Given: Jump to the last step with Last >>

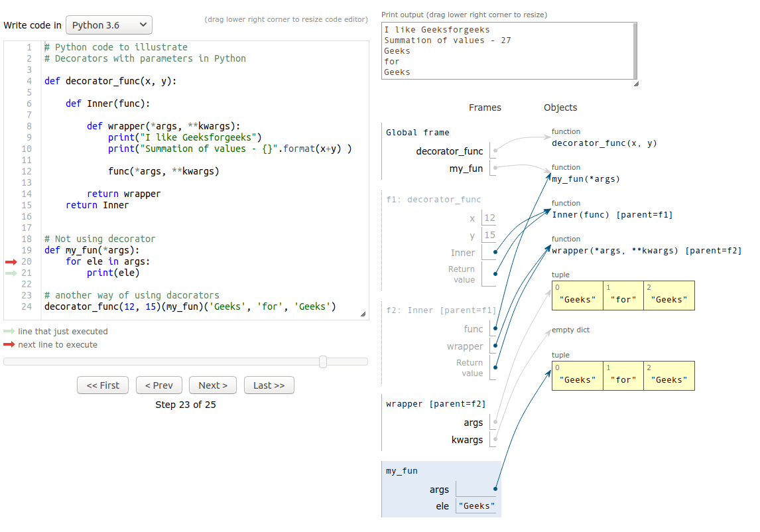Looking at the screenshot, I should pyautogui.click(x=269, y=385).
